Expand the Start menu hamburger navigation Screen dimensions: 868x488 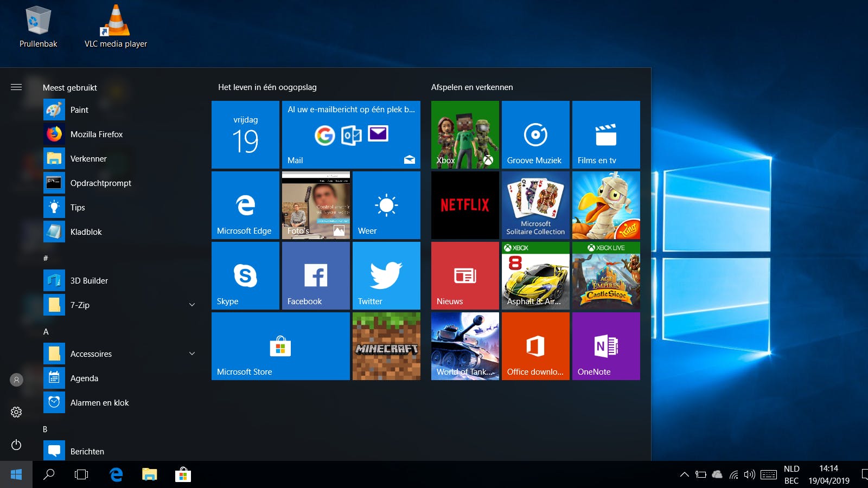point(16,87)
